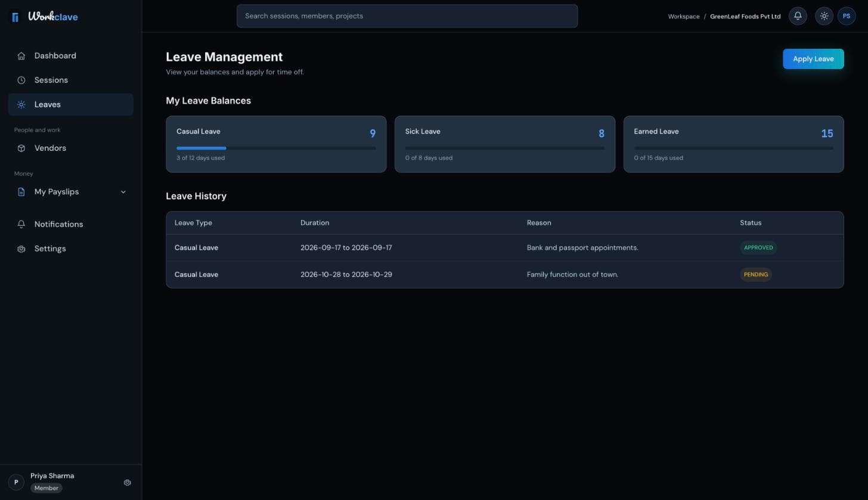This screenshot has width=868, height=500.
Task: Toggle the light/dark theme button
Action: [x=824, y=16]
